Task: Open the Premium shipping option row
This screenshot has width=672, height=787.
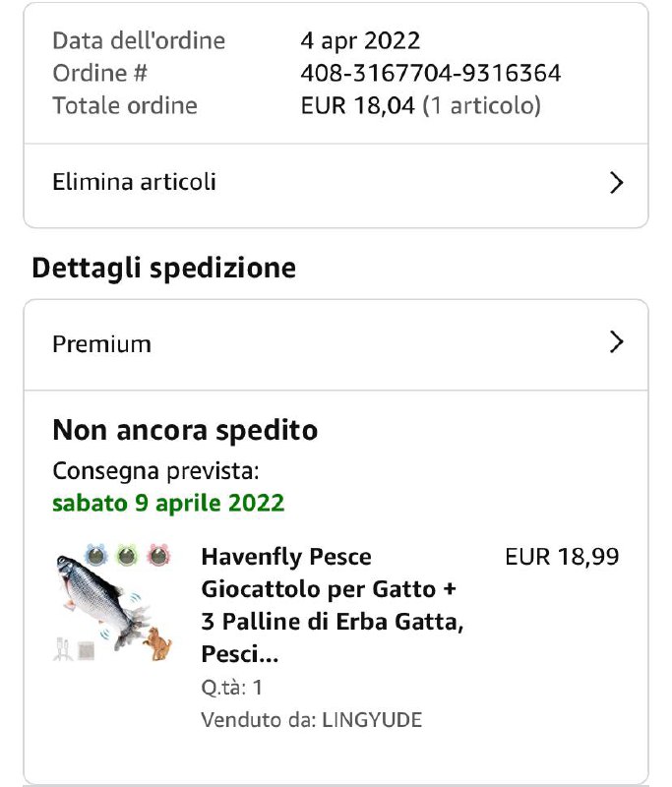Action: [336, 344]
